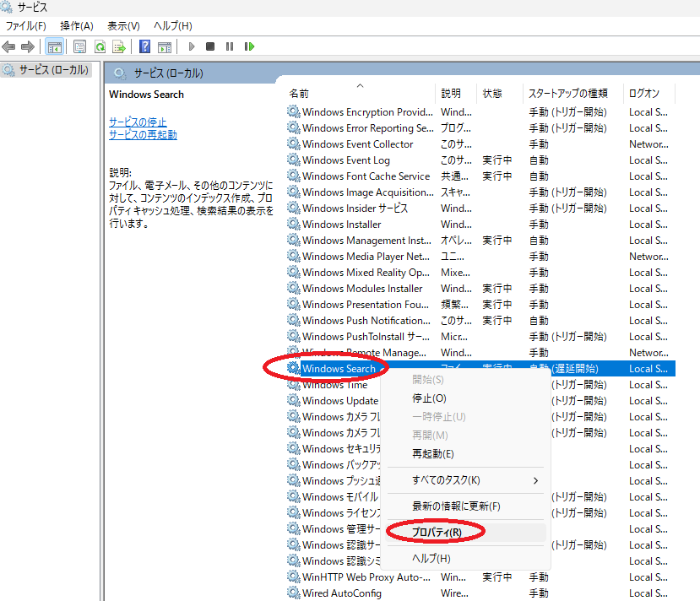
Task: Click gear icon beside Windows Modules Installer
Action: pyautogui.click(x=293, y=288)
